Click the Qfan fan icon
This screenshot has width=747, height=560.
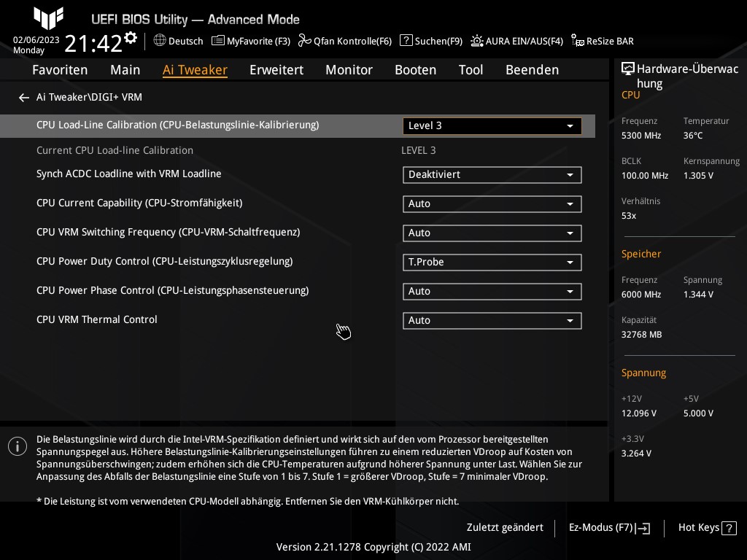point(304,41)
